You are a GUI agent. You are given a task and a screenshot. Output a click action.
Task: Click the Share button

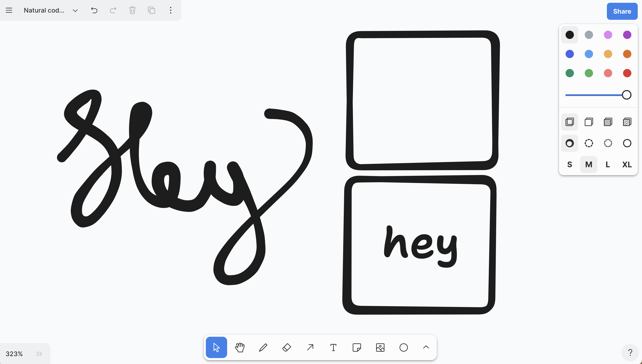(x=622, y=11)
